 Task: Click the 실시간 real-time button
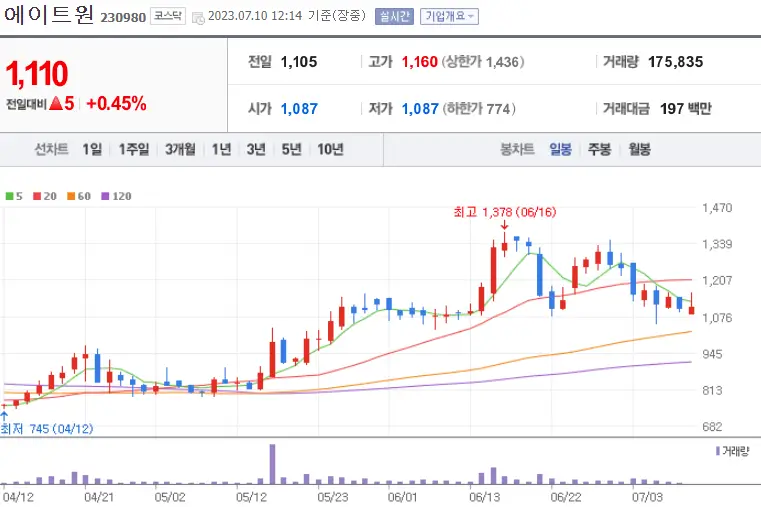pos(394,16)
